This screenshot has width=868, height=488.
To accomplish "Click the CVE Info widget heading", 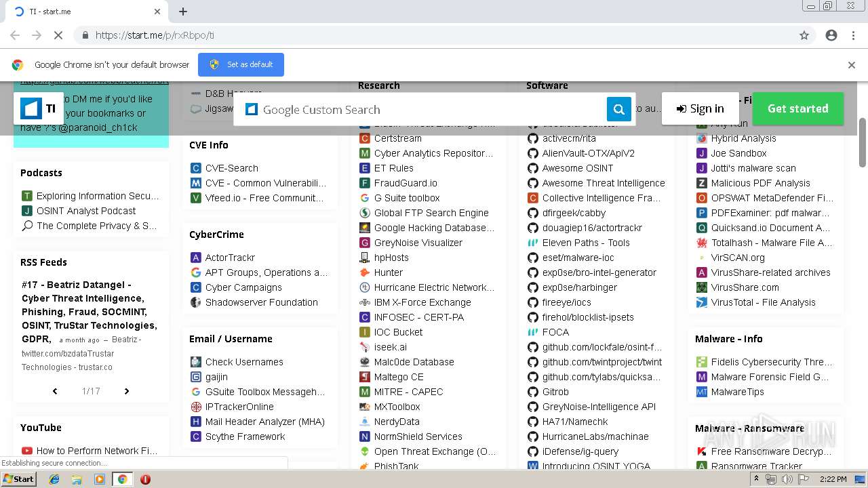I will [x=209, y=145].
